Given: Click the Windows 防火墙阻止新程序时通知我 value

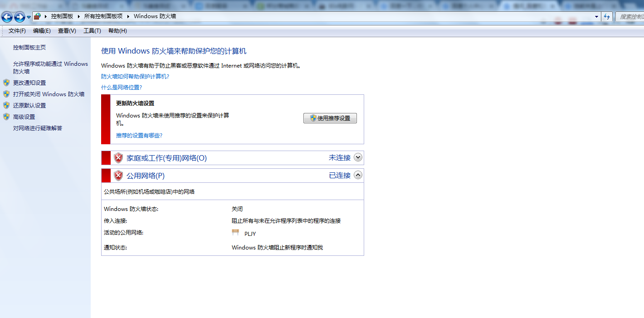Looking at the screenshot, I should [277, 248].
